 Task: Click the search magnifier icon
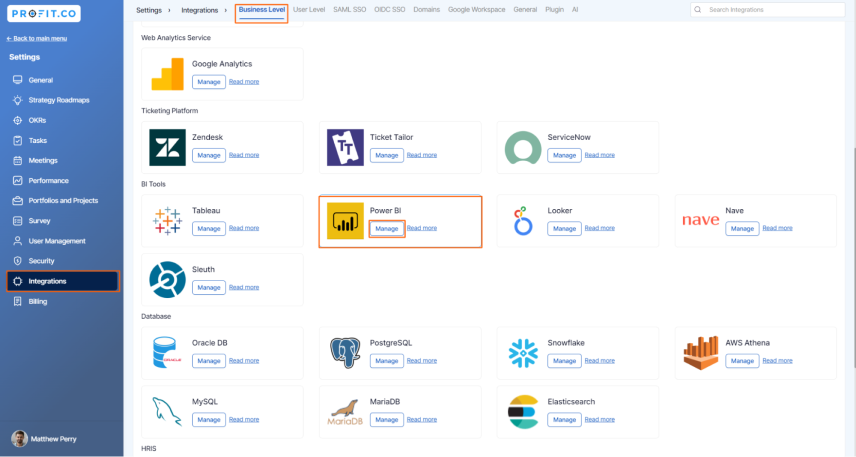pos(698,10)
